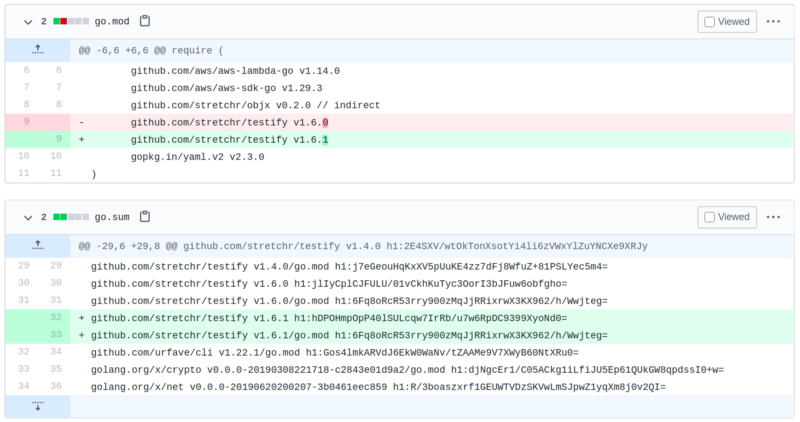The width and height of the screenshot is (800, 422).
Task: Open the go.mod more options menu
Action: 773,21
